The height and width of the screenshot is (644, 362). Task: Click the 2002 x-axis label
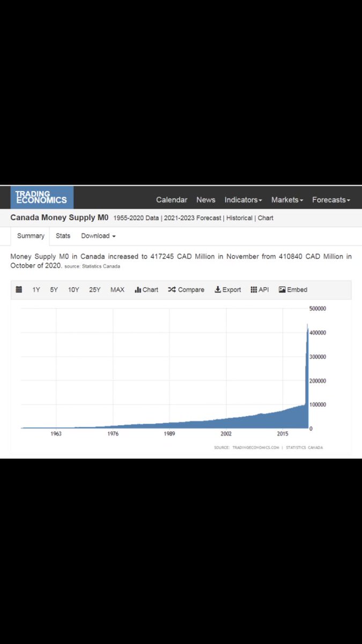(226, 434)
